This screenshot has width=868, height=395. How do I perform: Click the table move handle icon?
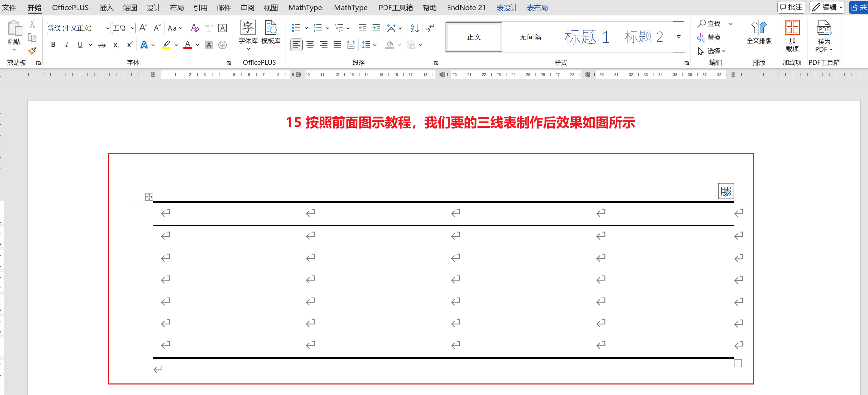(x=149, y=197)
